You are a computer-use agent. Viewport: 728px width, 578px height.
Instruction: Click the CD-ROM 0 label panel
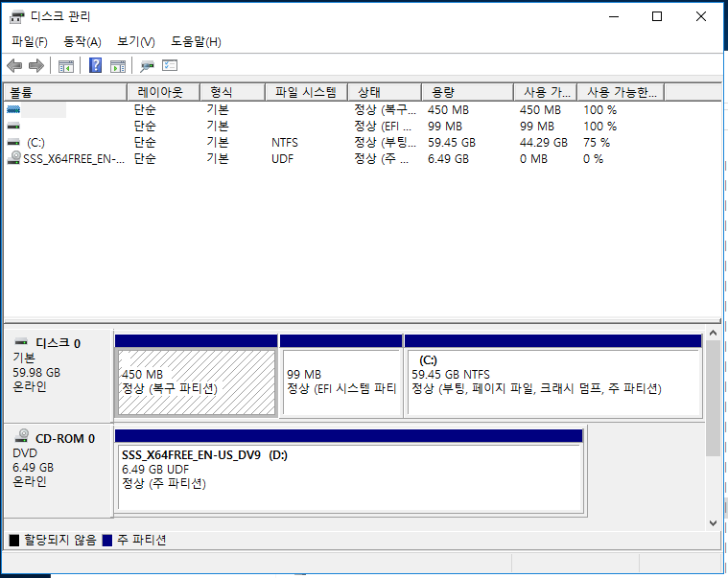tap(59, 471)
